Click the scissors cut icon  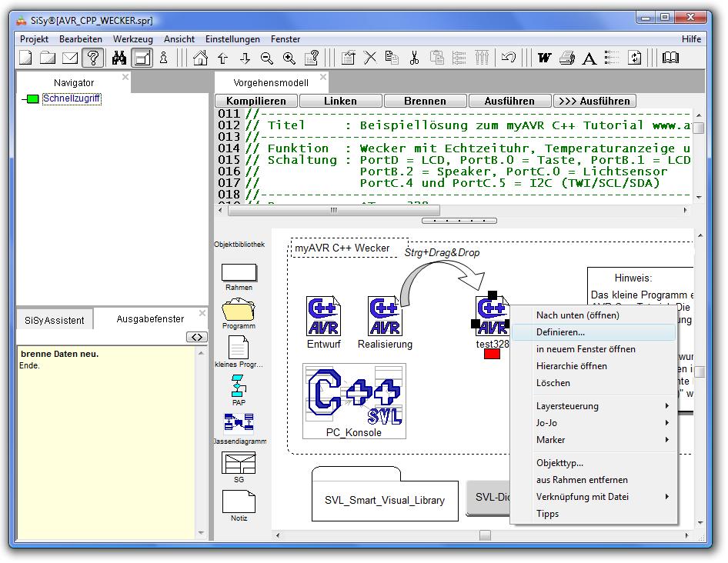coord(414,58)
